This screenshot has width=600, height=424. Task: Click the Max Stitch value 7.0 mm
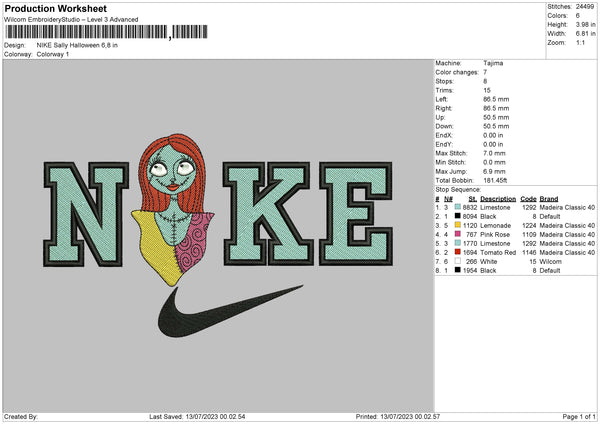coord(494,153)
